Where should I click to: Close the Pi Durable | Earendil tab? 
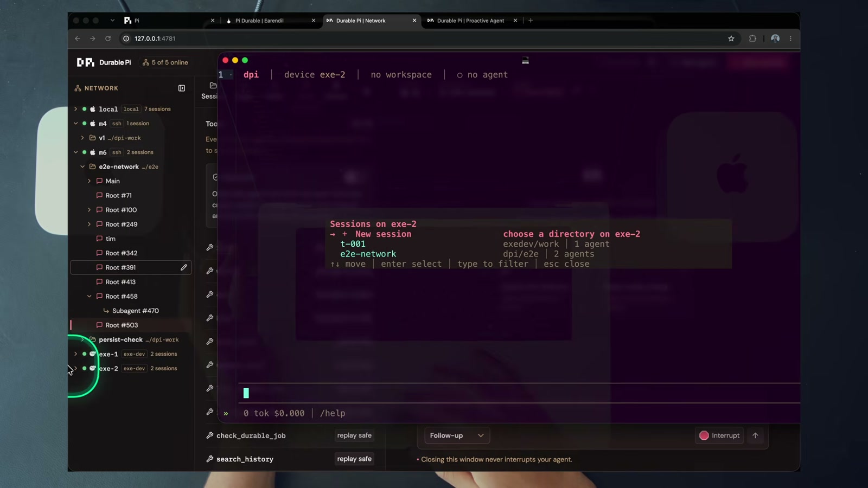tap(313, 21)
